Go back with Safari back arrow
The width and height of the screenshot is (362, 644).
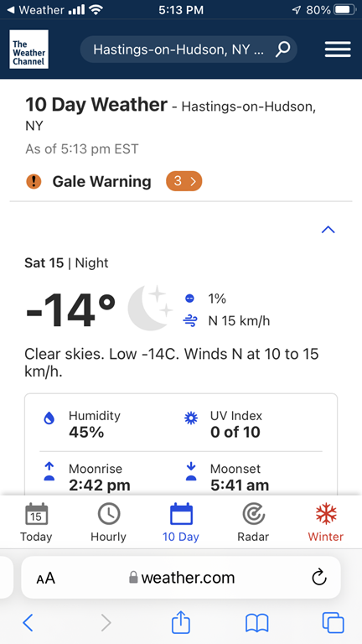tap(28, 623)
